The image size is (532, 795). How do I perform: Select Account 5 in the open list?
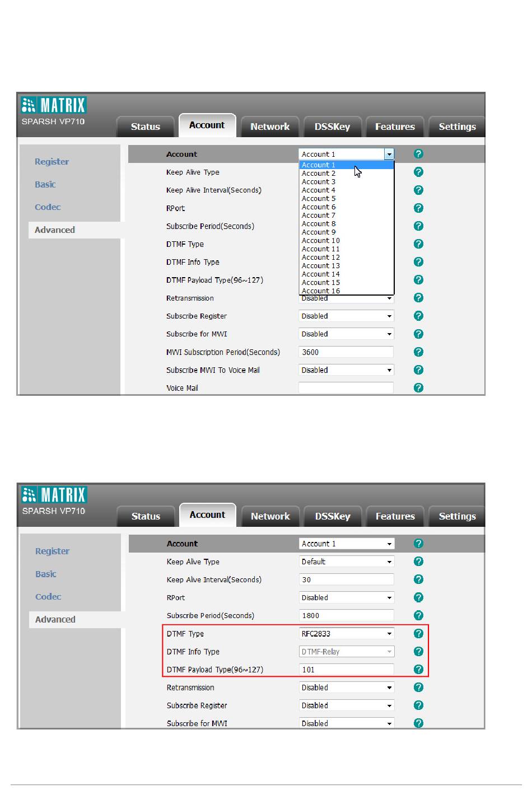coord(347,199)
